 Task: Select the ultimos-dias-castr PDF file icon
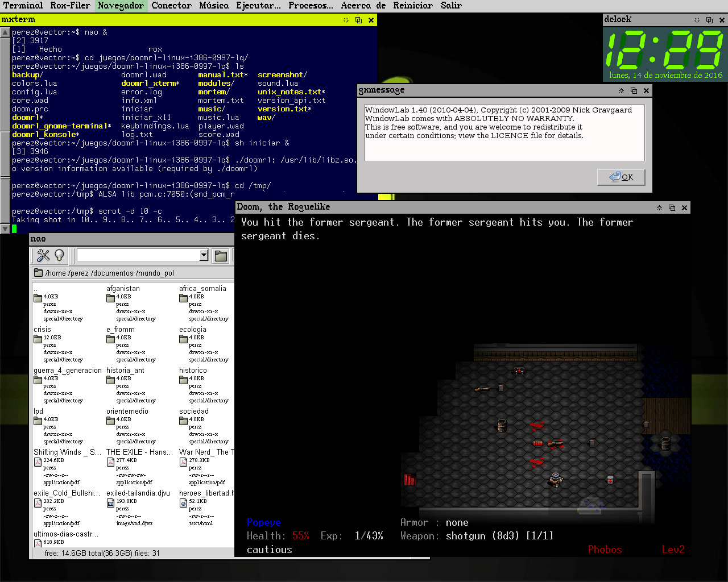point(38,543)
